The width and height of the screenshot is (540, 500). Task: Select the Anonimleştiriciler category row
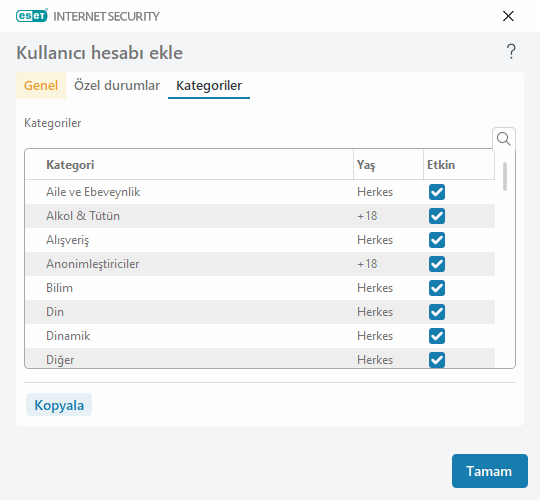pyautogui.click(x=260, y=264)
